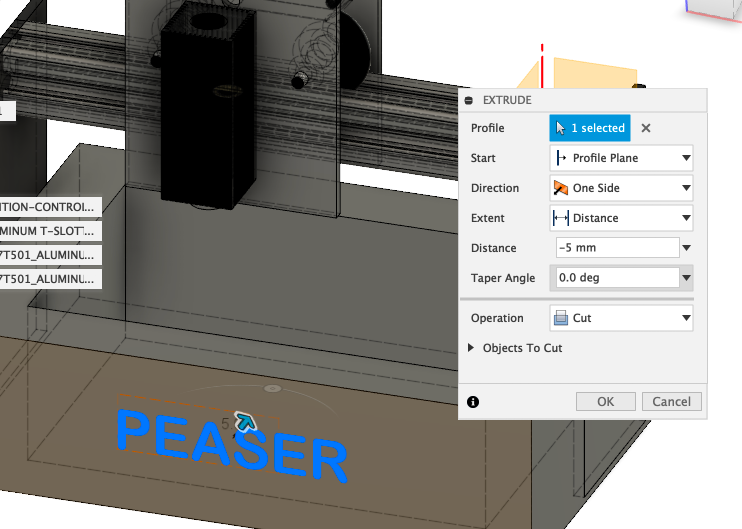Viewport: 742px width, 529px height.
Task: Click the 'ITION-CONTROL...' component label
Action: pyautogui.click(x=51, y=207)
